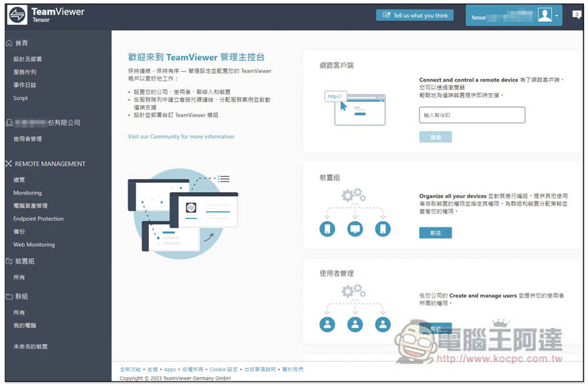588x386 pixels.
Task: Click 前往 button in 裝置組 card
Action: (435, 233)
